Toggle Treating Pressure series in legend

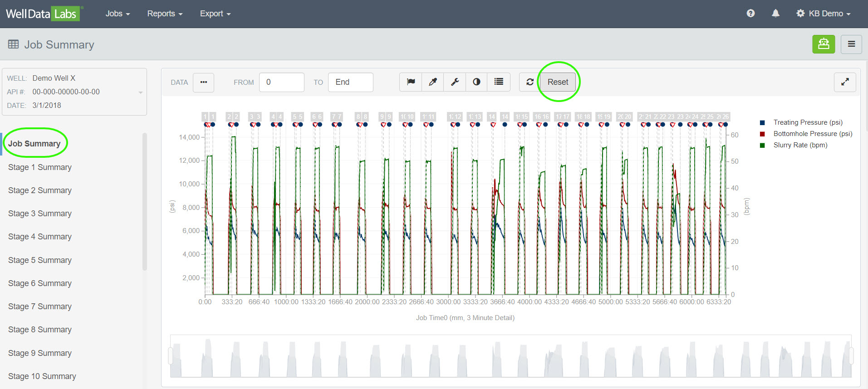(x=807, y=122)
